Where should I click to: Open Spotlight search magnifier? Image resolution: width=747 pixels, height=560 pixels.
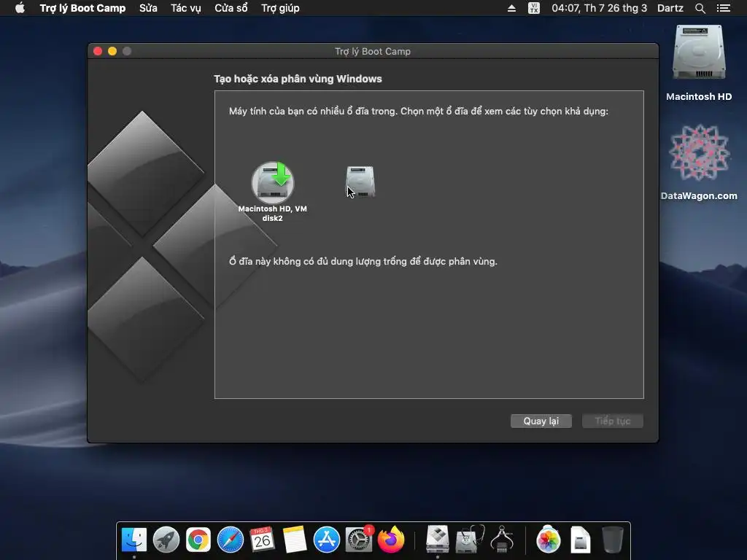[700, 8]
